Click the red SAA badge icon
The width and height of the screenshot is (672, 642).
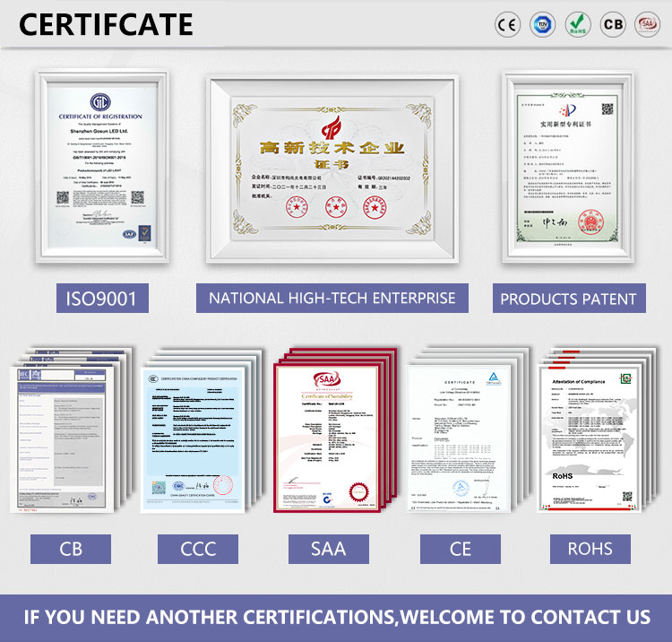(x=648, y=24)
